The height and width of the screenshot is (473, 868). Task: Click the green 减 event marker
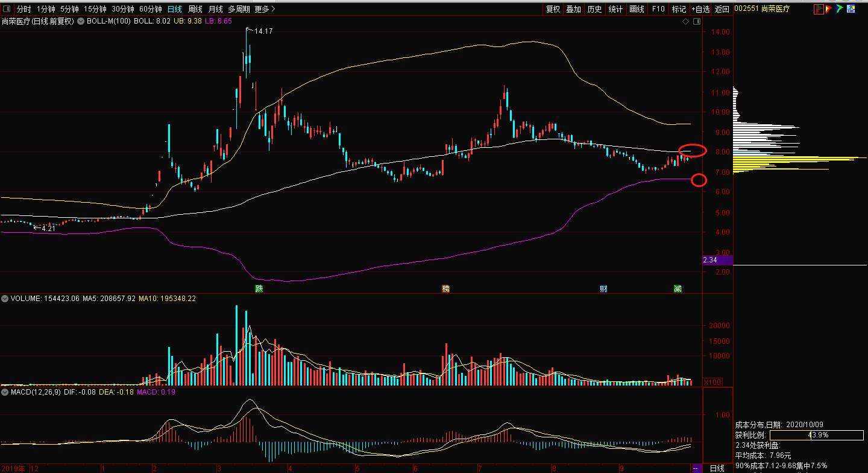[678, 288]
